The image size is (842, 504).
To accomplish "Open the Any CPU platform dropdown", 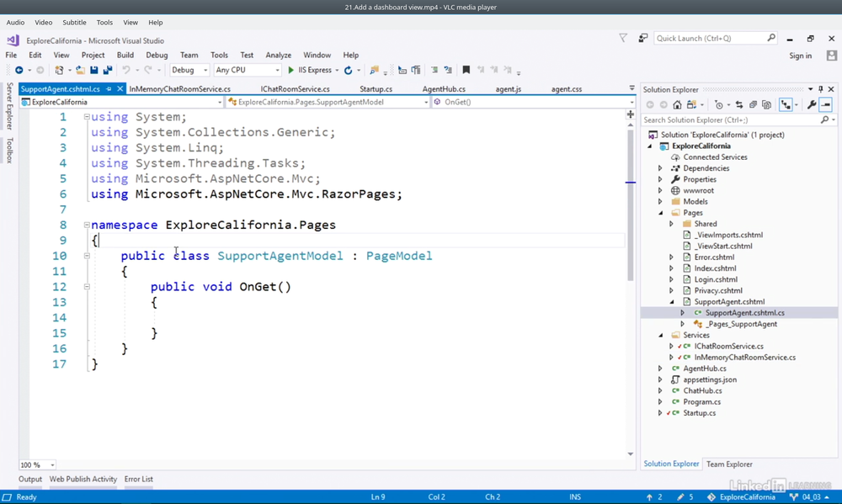I will click(248, 71).
